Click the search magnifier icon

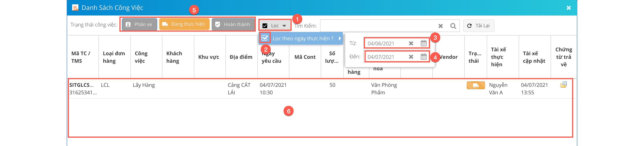point(453,26)
